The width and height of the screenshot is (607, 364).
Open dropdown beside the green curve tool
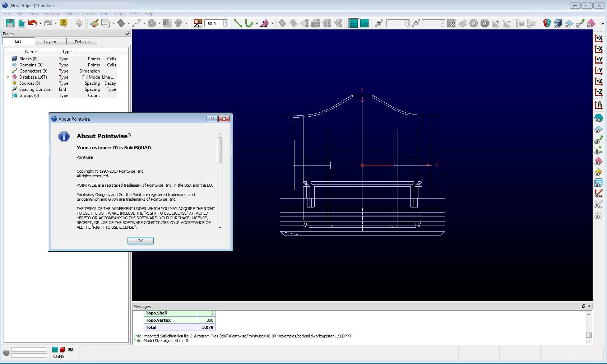click(256, 24)
